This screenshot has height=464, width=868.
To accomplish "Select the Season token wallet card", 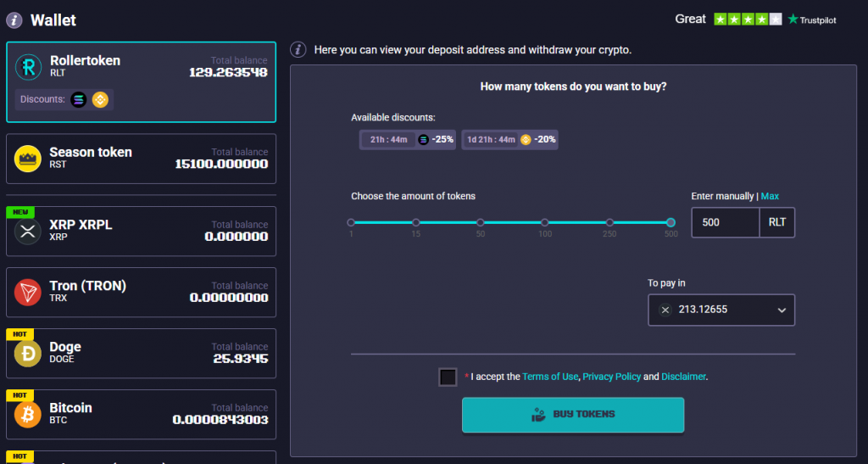I will (142, 159).
